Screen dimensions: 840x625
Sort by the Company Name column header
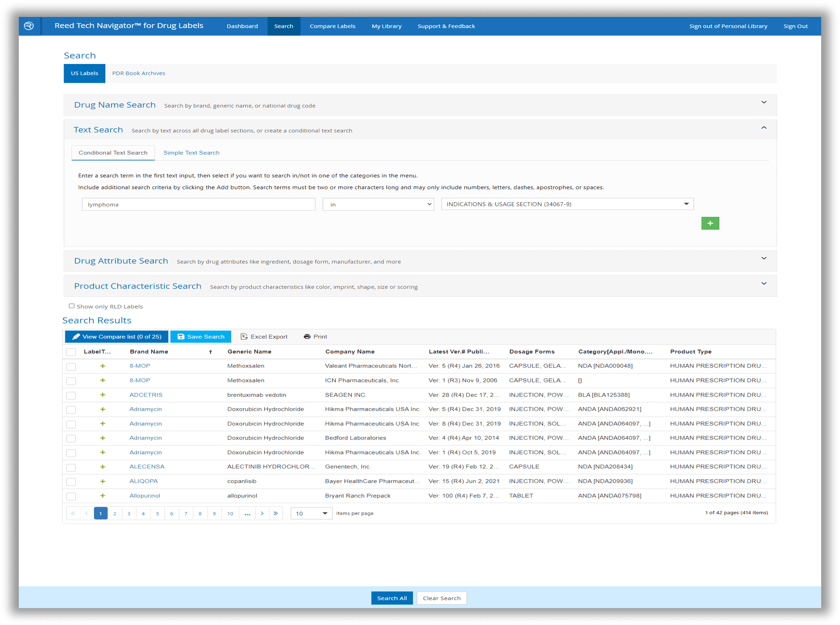(350, 352)
